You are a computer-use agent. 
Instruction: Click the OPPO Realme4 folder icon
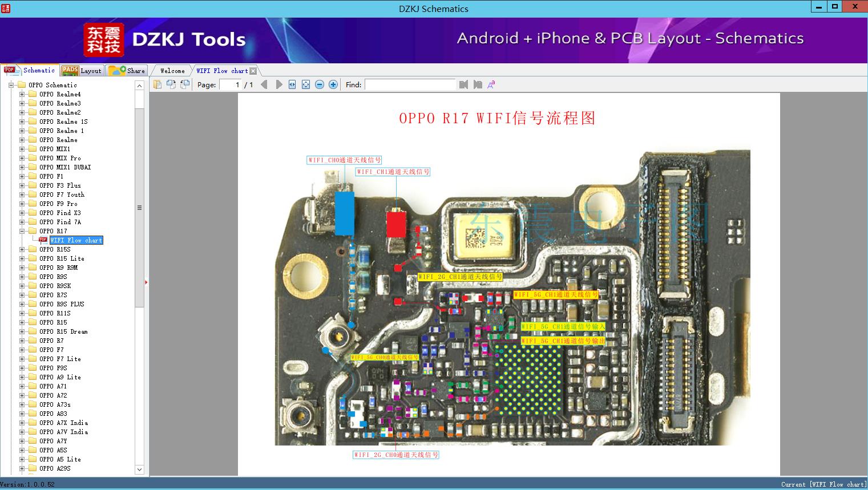[33, 94]
